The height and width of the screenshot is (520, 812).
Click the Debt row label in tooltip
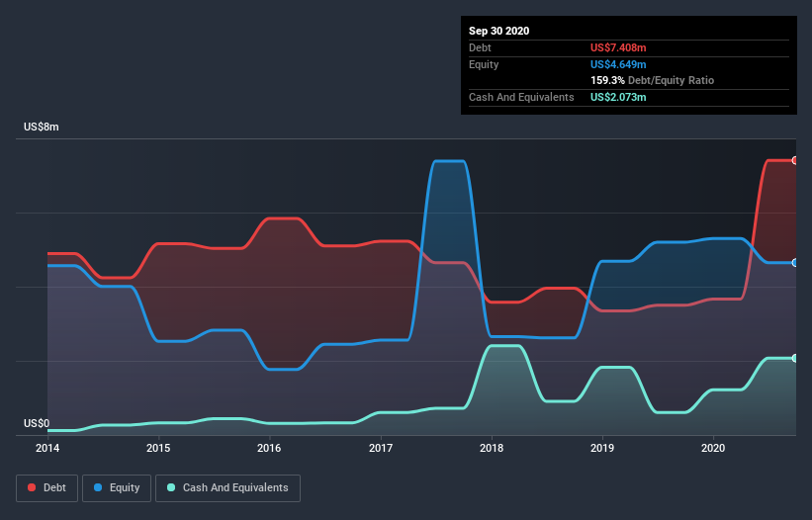480,48
